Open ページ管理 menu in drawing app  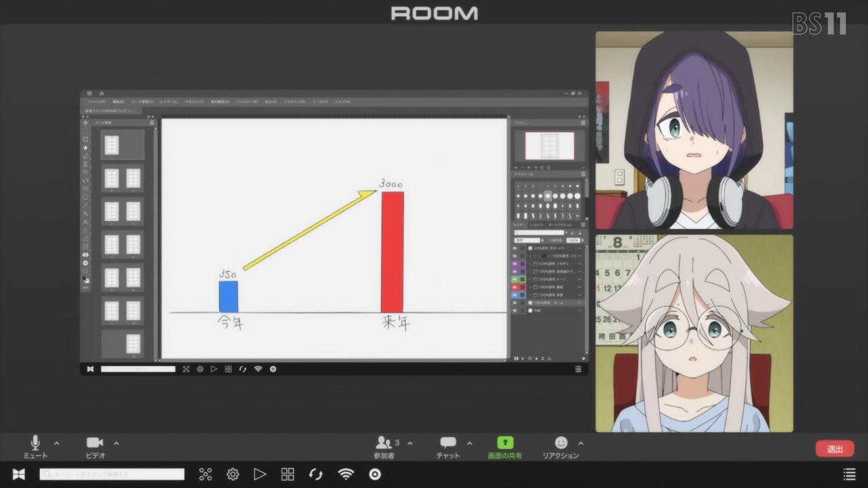142,102
